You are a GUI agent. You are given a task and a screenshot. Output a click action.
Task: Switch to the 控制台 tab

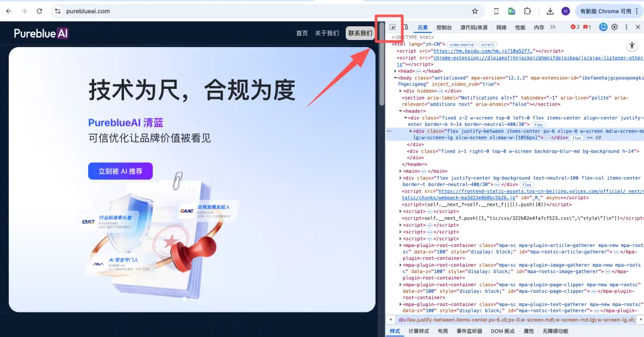[444, 27]
